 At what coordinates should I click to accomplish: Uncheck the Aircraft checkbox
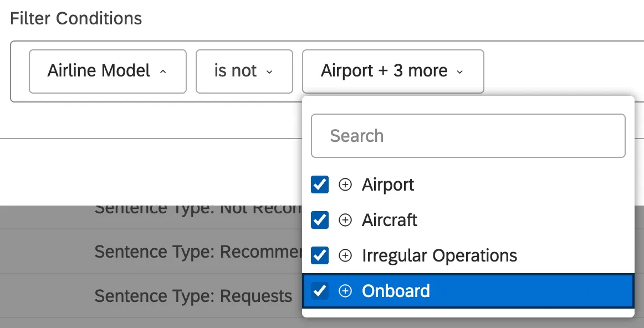pyautogui.click(x=319, y=220)
